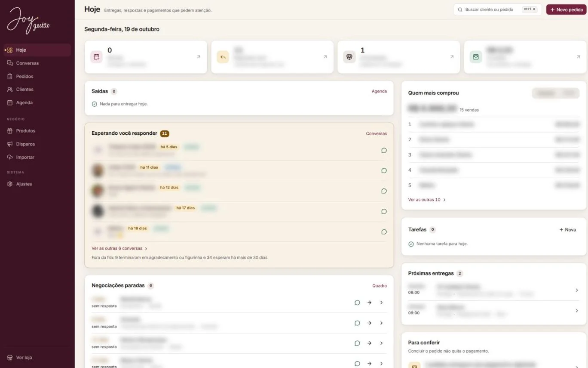Click the yellow reply-arrow card icon
588x368 pixels.
(x=223, y=57)
